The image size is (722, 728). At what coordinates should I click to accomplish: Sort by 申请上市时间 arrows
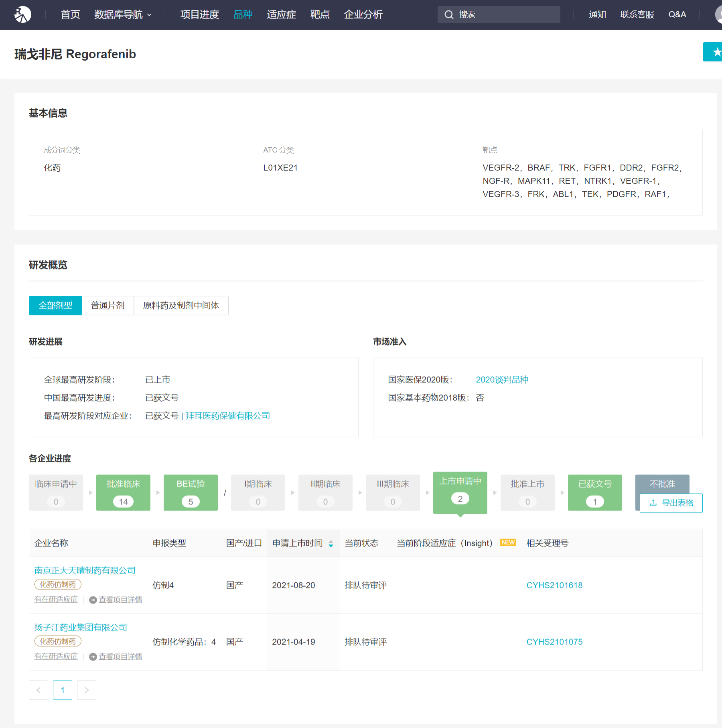point(331,543)
